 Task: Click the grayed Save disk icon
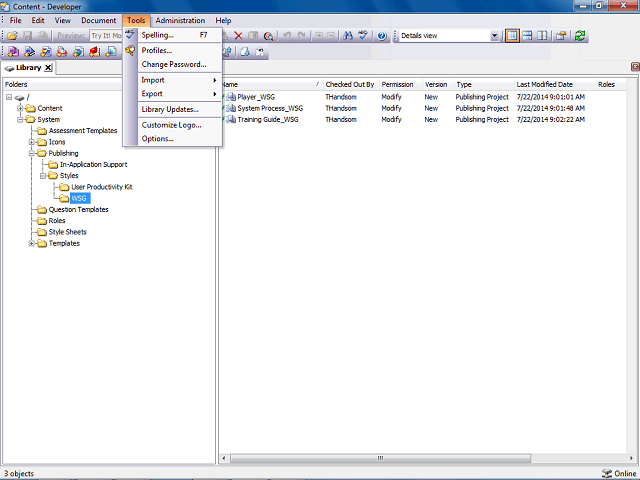27,36
